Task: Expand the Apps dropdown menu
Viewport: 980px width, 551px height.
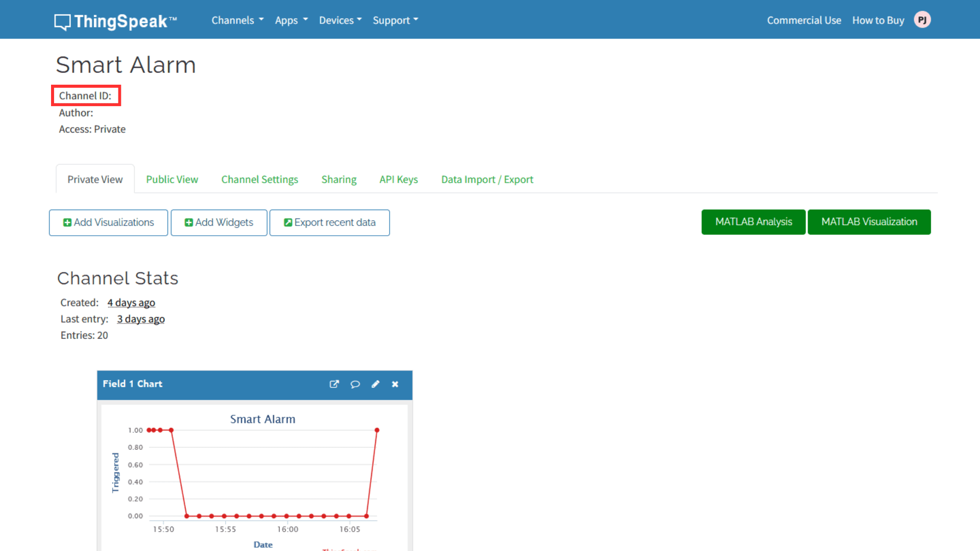Action: [291, 20]
